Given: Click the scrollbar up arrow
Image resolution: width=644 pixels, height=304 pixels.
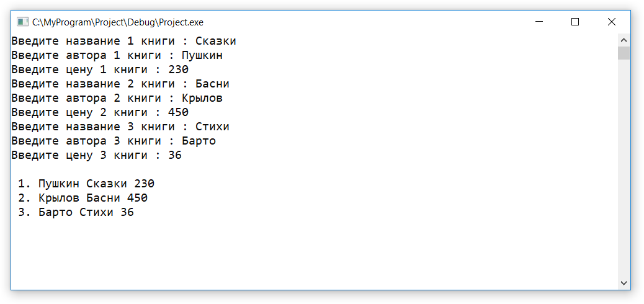Looking at the screenshot, I should (x=624, y=40).
